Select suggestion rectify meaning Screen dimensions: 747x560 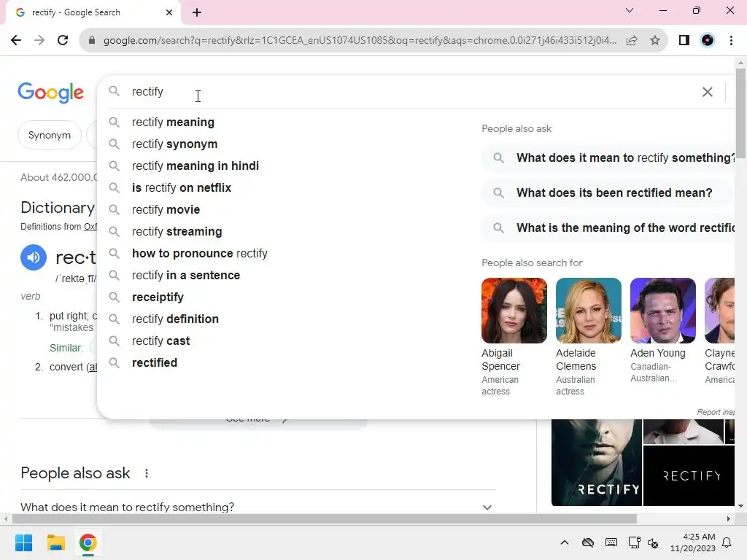(173, 122)
